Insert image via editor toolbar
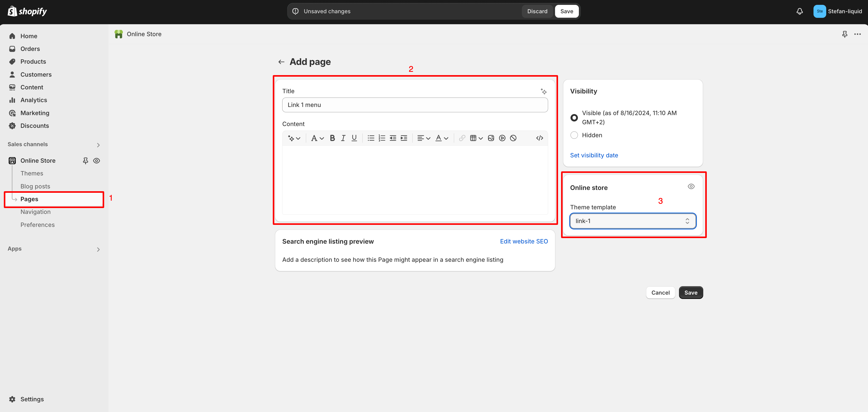868x412 pixels. tap(491, 138)
